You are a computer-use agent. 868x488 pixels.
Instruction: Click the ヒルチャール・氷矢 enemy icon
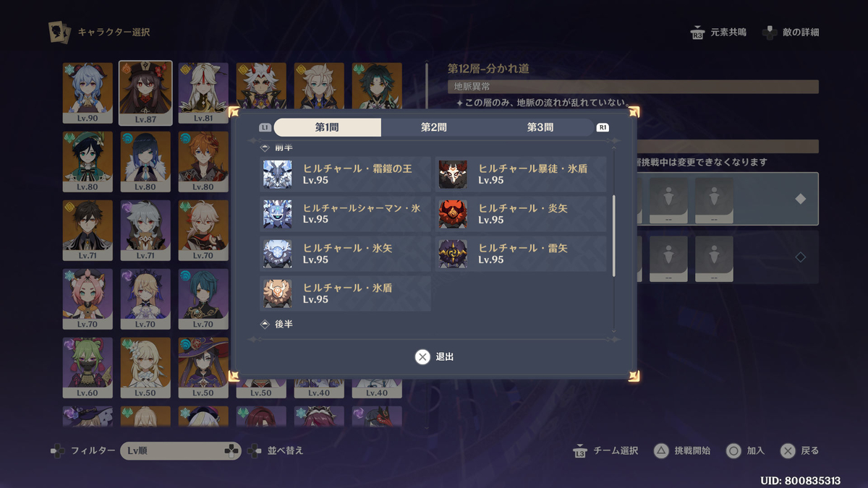[x=278, y=254]
